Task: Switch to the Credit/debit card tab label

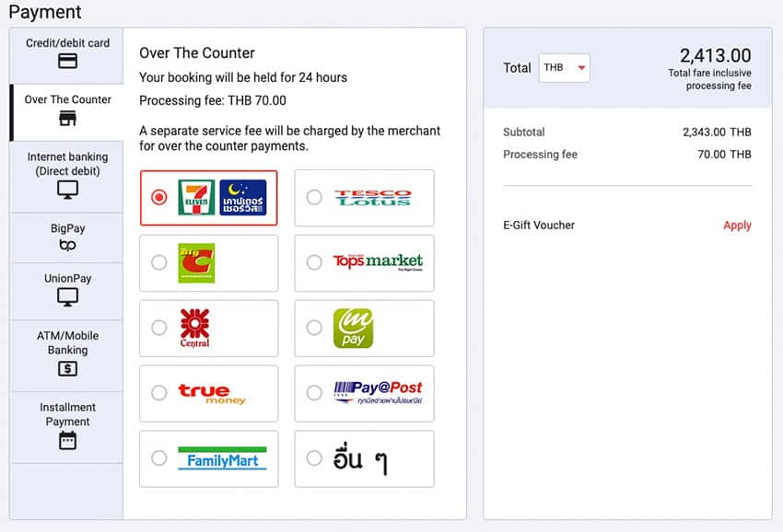Action: point(67,43)
